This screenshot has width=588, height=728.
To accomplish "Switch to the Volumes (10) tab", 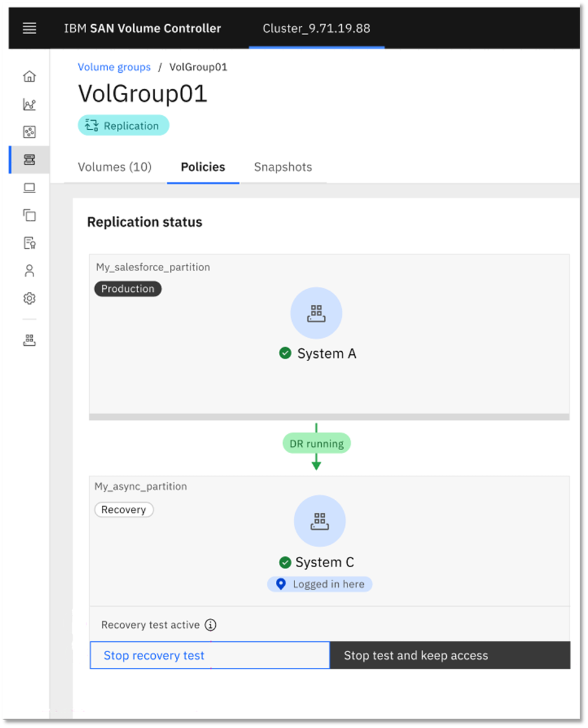I will pos(115,167).
